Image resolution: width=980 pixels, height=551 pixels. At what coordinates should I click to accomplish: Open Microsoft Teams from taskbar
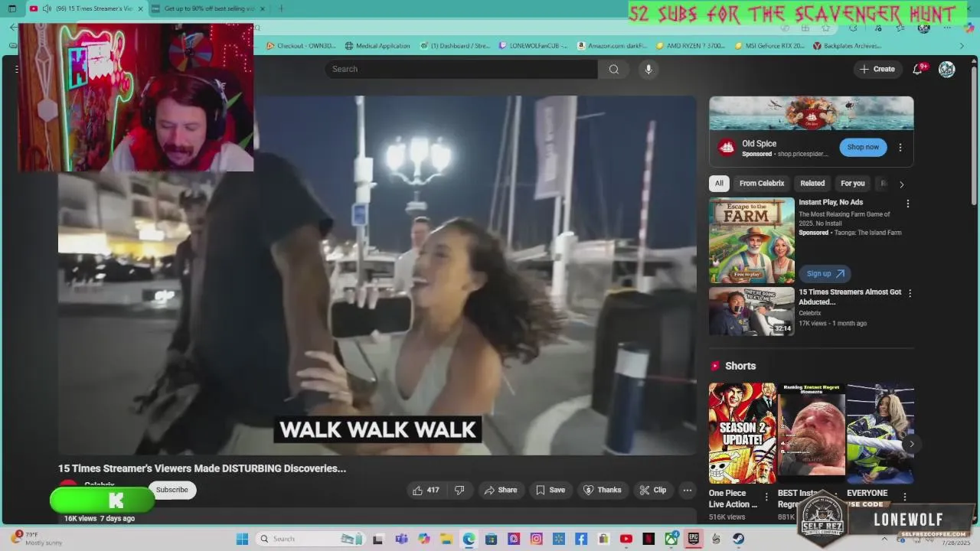click(401, 539)
